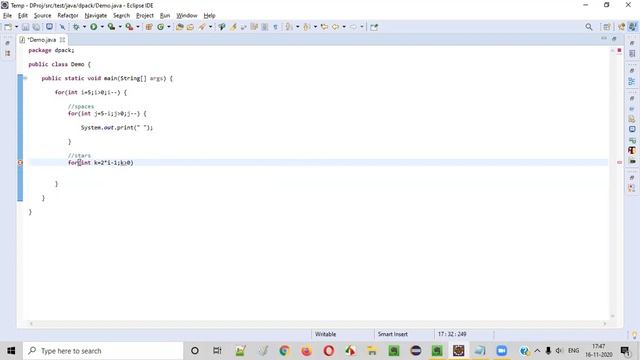Viewport: 640px width, 360px height.
Task: Open the Outline view from right sidebar
Action: coord(632,81)
